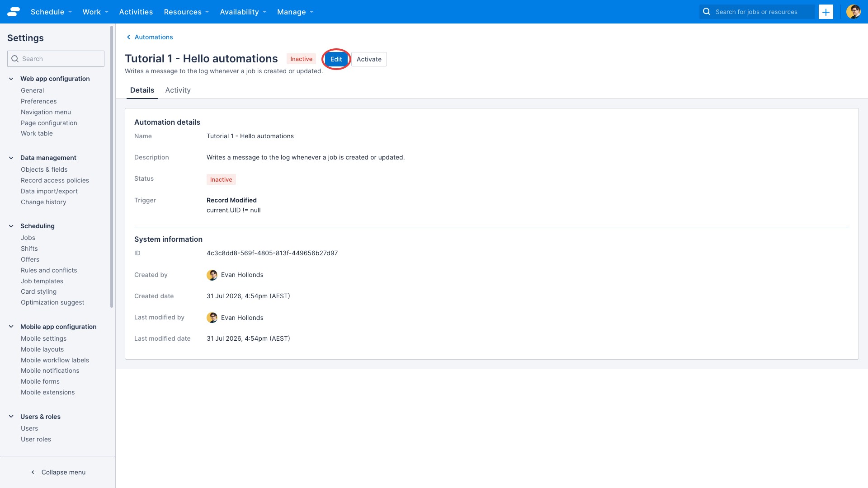This screenshot has height=488, width=868.
Task: Open the Resources dropdown menu
Action: [x=186, y=12]
